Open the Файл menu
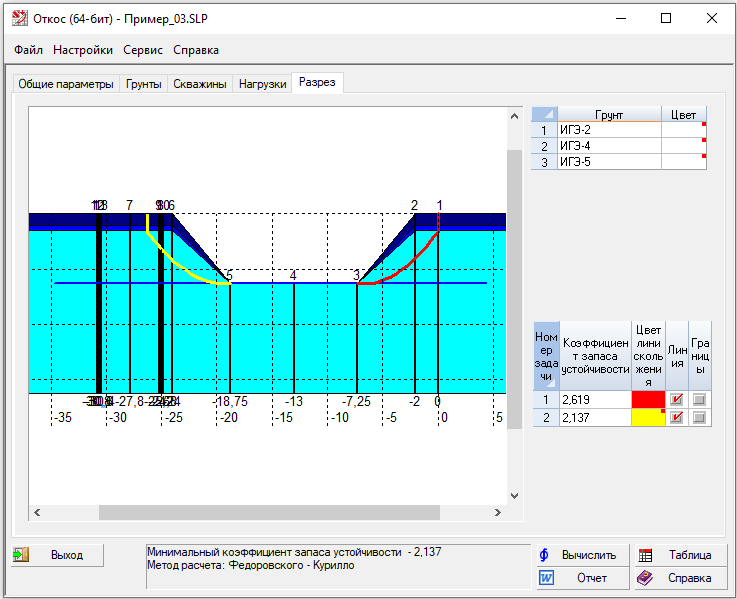The width and height of the screenshot is (737, 599). pos(28,50)
